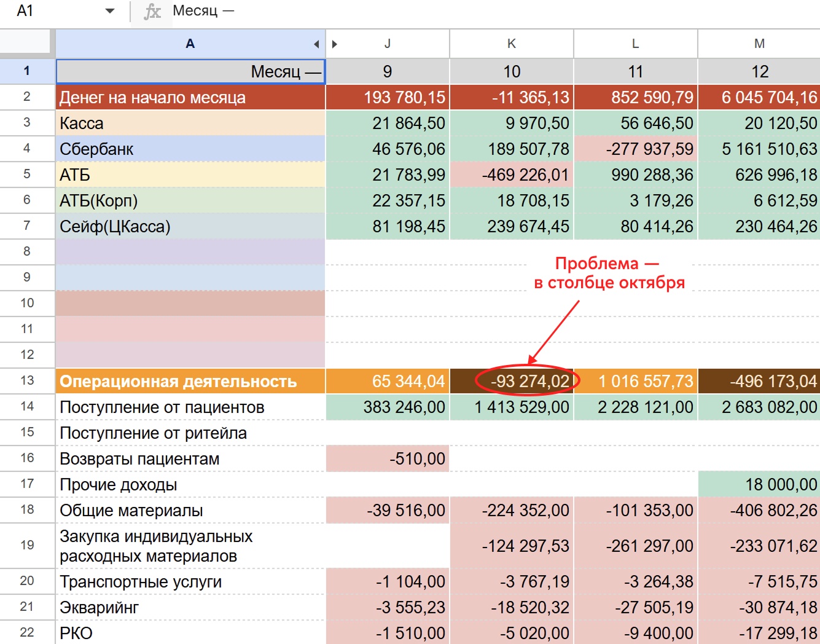Open the Name box dropdown arrow
This screenshot has height=644, width=820.
[110, 11]
